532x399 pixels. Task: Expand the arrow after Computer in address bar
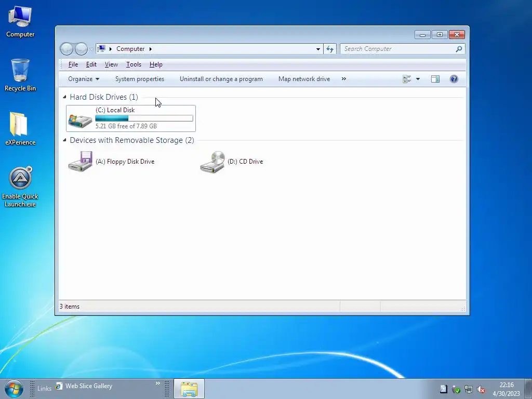(x=150, y=49)
